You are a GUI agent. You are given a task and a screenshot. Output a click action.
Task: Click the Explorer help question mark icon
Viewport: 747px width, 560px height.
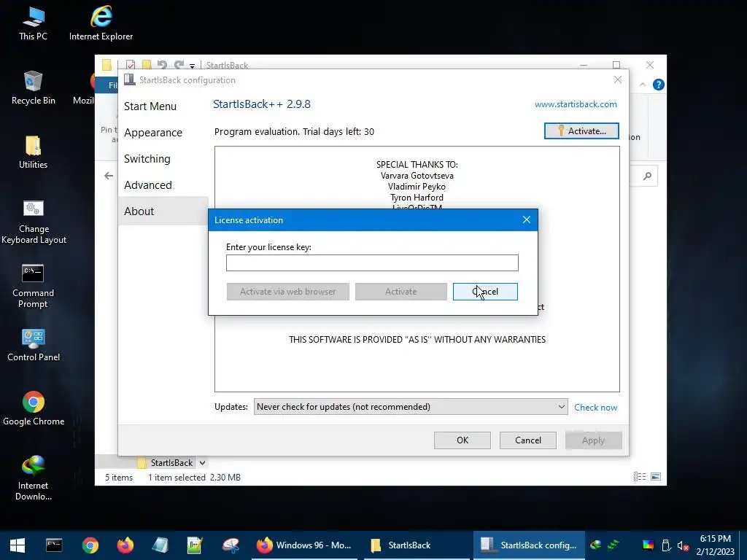coord(659,85)
